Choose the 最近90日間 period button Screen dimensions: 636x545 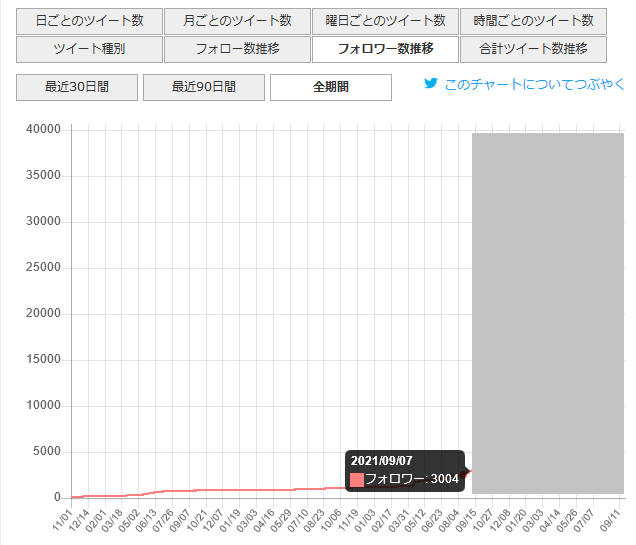pos(204,87)
